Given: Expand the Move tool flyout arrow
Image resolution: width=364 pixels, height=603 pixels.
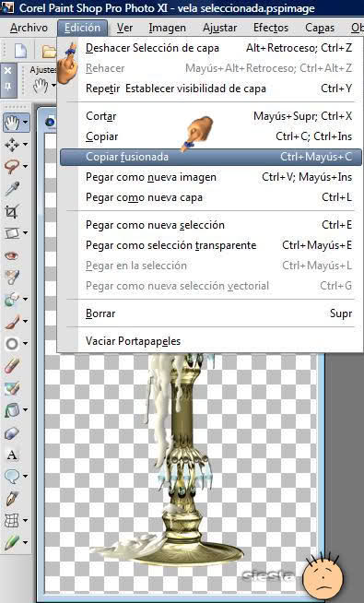Looking at the screenshot, I should click(x=26, y=145).
